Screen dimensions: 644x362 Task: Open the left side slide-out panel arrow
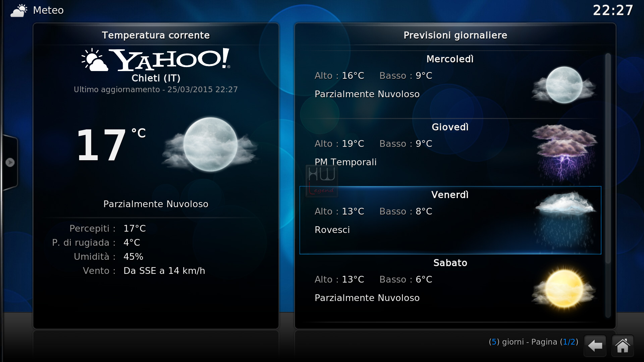tap(10, 163)
